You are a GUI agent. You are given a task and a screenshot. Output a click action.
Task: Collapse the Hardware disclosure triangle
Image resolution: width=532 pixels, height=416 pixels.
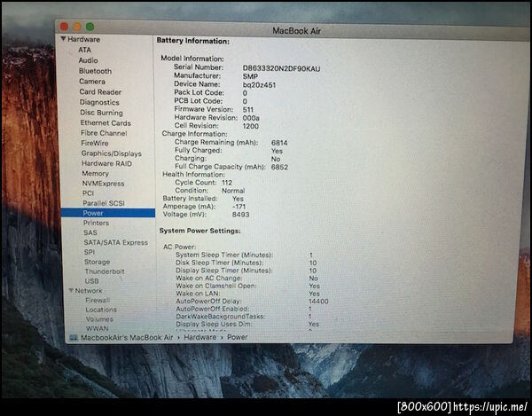tap(63, 39)
